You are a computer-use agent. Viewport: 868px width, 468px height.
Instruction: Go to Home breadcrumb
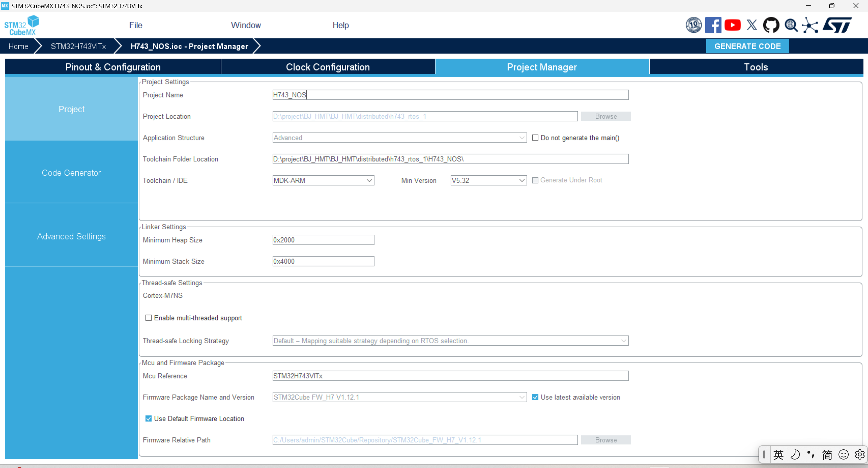[18, 46]
